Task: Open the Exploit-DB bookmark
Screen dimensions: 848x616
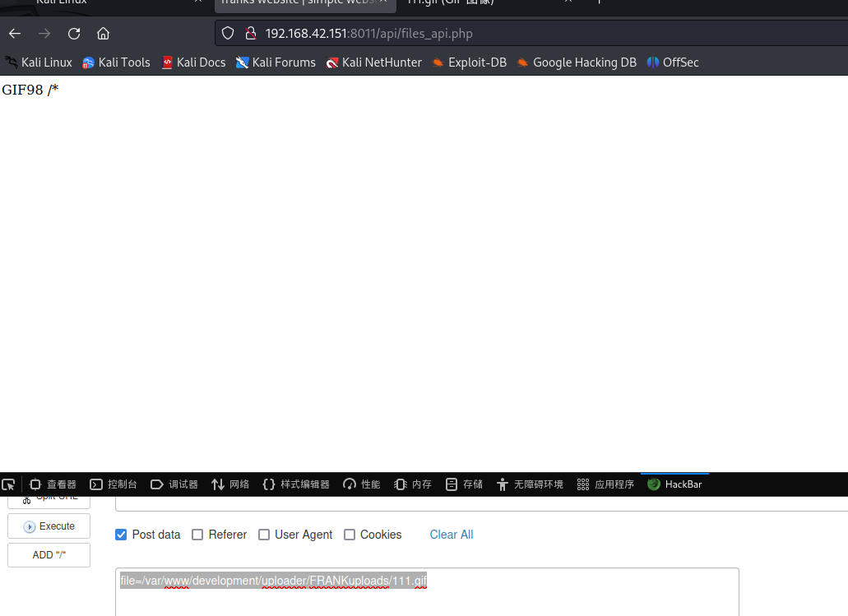Action: click(x=469, y=63)
